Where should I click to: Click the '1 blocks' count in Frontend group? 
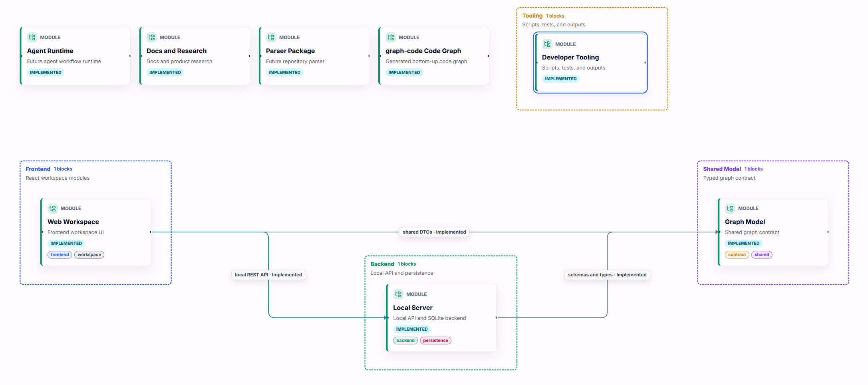click(63, 169)
